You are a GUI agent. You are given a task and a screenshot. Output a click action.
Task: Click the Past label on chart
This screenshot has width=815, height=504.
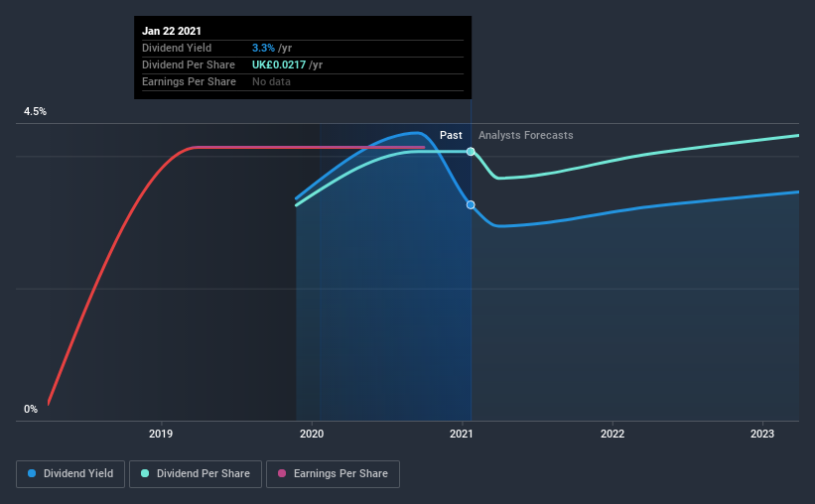pyautogui.click(x=451, y=135)
